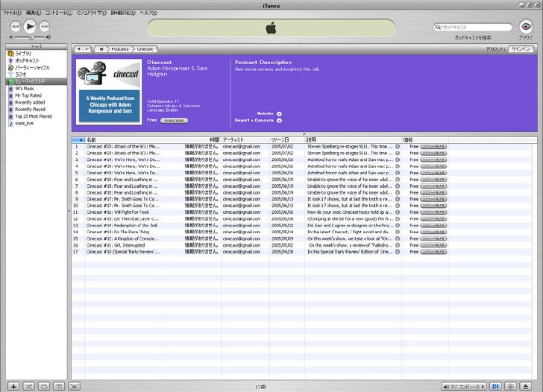
Task: Toggle the equalizer window button
Action: (495, 387)
